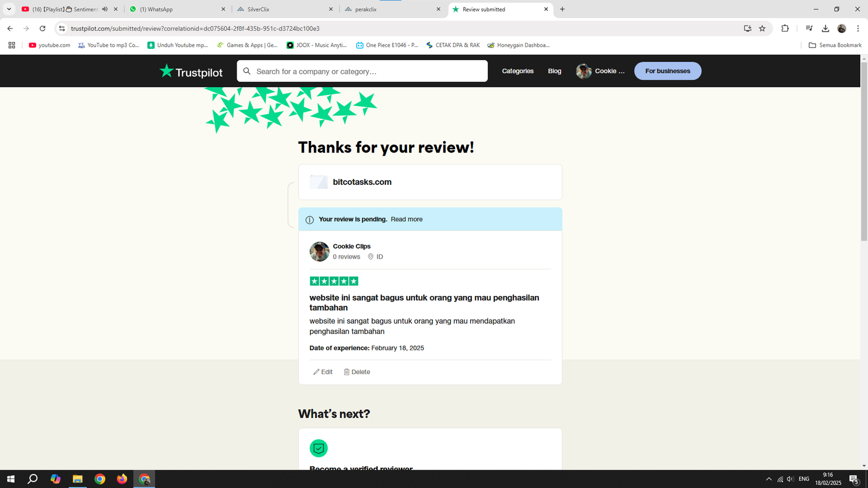The width and height of the screenshot is (868, 488).
Task: Open File Explorer from the taskbar
Action: 78,479
